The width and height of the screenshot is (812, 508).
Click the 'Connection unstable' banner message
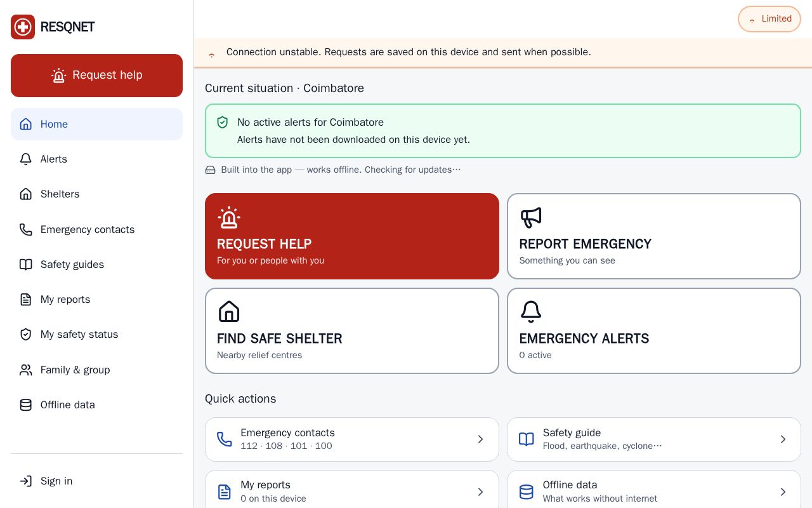coord(409,52)
